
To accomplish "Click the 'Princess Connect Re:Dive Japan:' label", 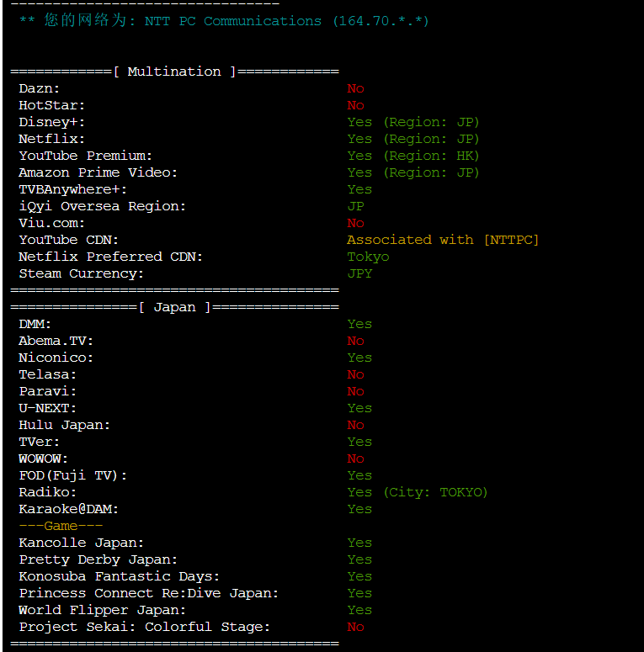I will point(148,593).
